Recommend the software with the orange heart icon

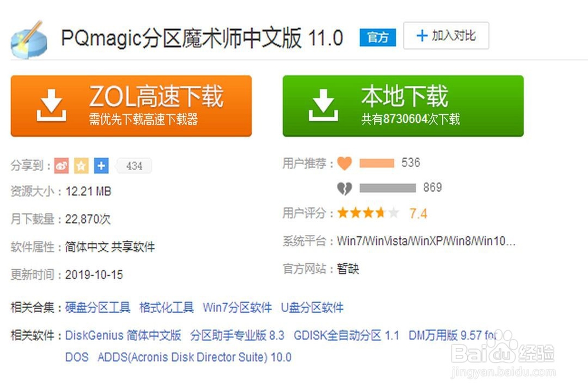click(344, 163)
